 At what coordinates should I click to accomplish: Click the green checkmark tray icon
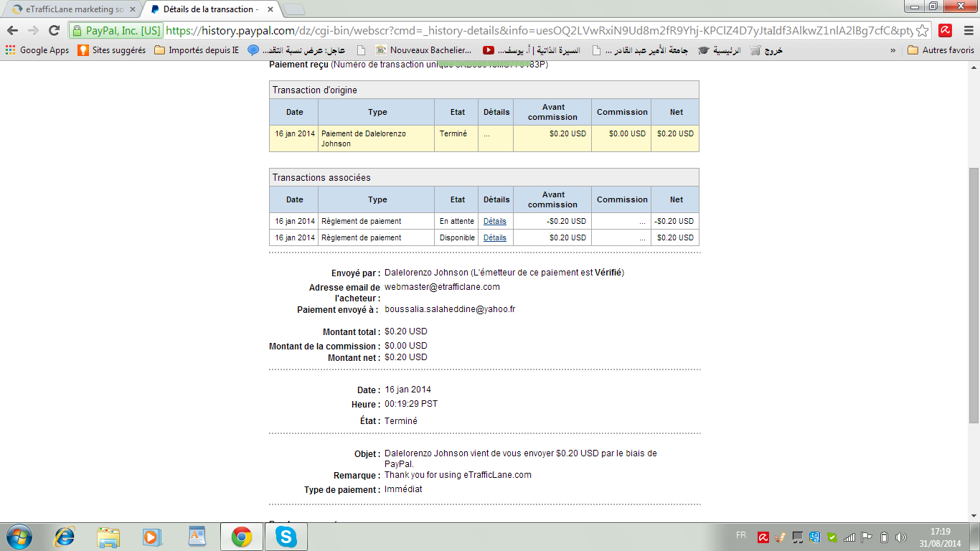tap(832, 537)
